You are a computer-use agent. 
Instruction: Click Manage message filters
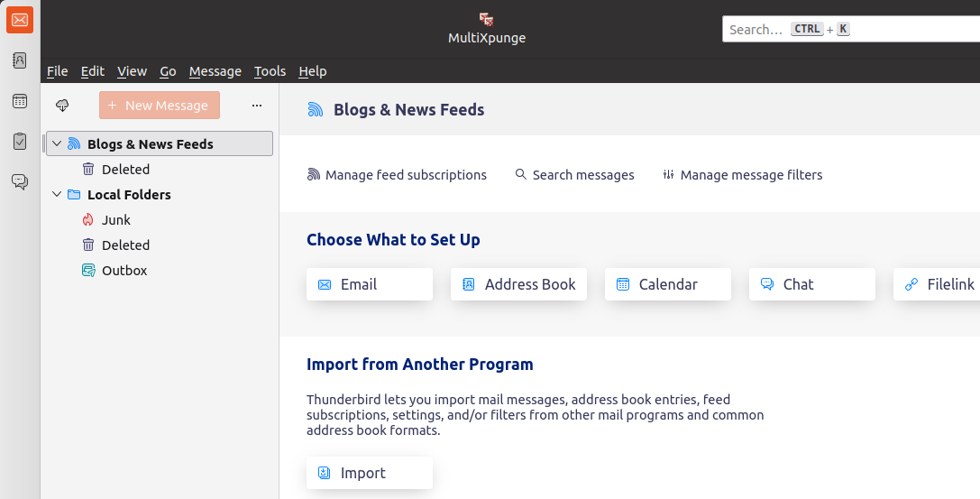click(x=743, y=175)
